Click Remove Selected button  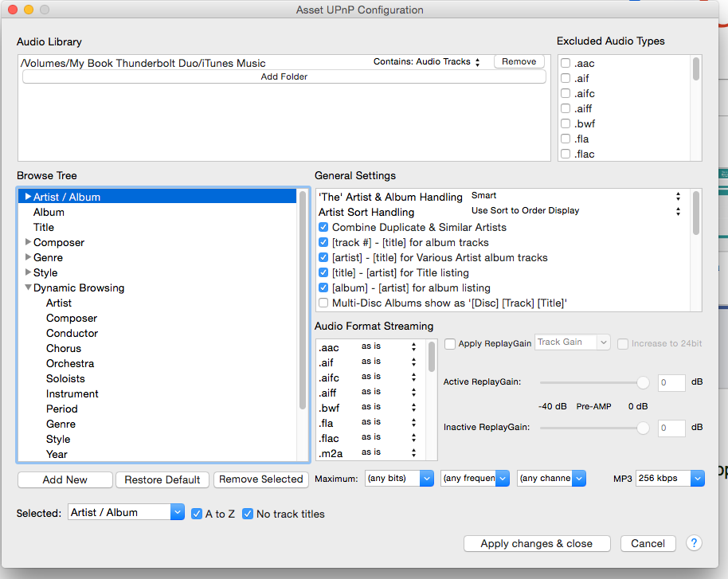pos(261,479)
